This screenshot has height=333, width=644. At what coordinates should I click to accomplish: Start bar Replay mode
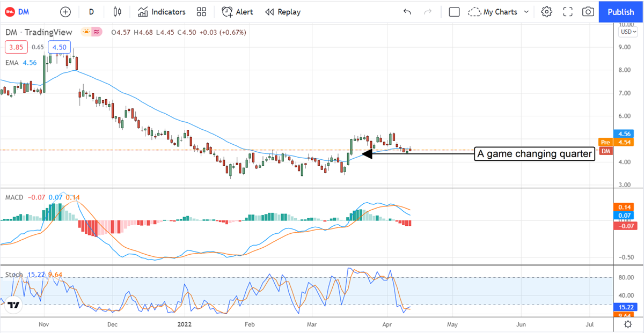[x=283, y=12]
